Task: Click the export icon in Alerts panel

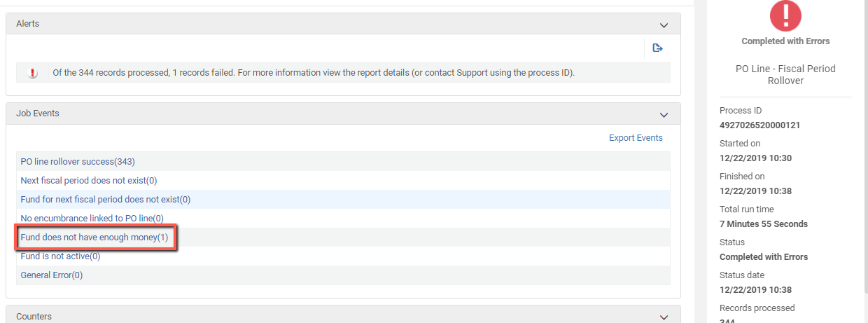Action: (x=657, y=48)
